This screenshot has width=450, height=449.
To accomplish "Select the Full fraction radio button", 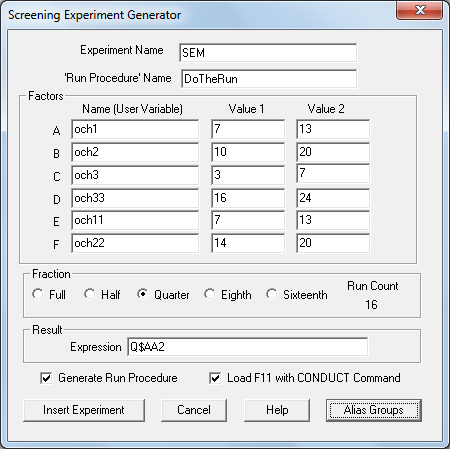I will pos(38,294).
